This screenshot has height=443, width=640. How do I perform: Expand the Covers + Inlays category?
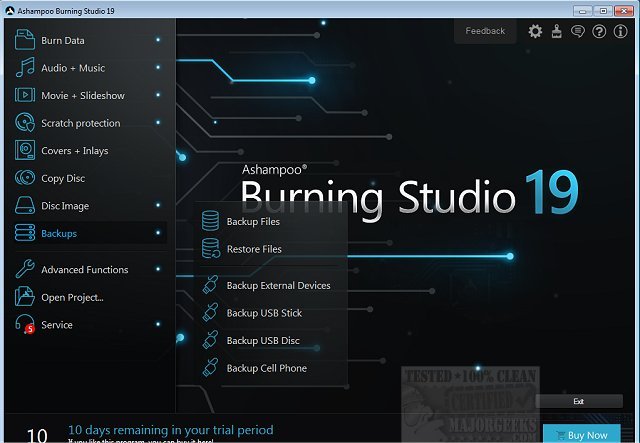pos(74,151)
